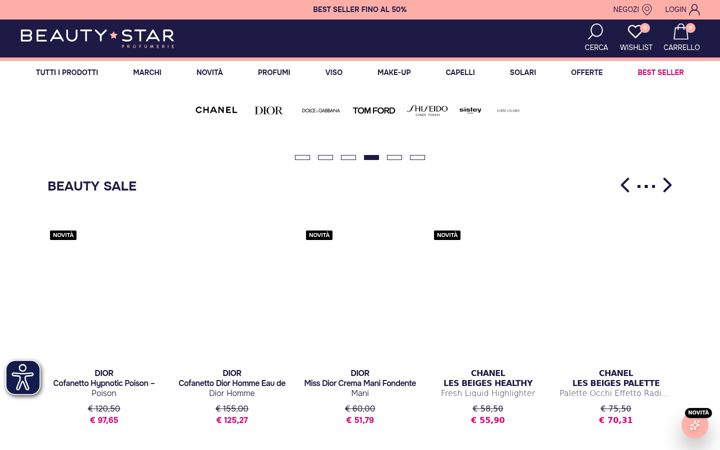This screenshot has width=720, height=450.
Task: Click the Login text link
Action: point(675,9)
